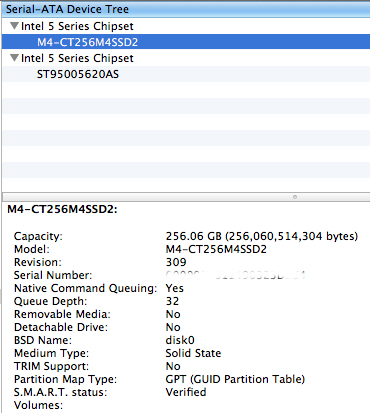This screenshot has width=370, height=413.
Task: Click the No value for TRIM Support
Action: point(173,366)
